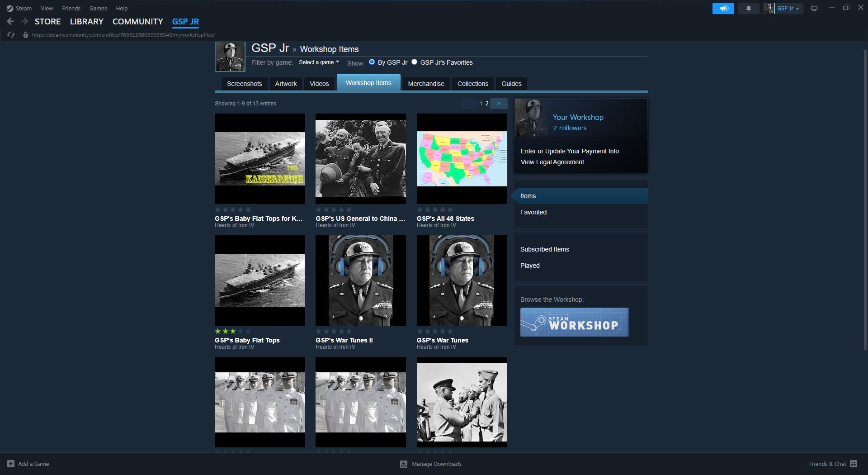Navigate back with the left arrow
This screenshot has height=475, width=868.
[x=10, y=21]
